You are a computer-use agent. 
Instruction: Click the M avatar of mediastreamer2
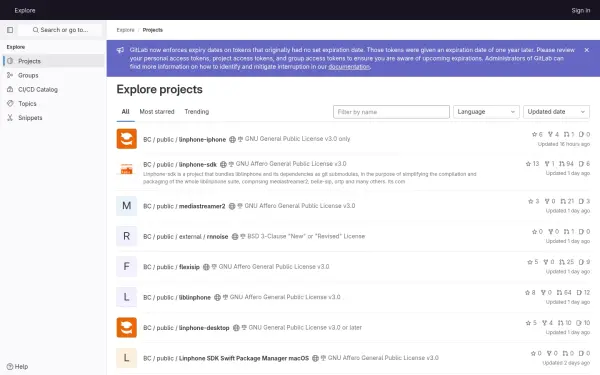(x=127, y=206)
